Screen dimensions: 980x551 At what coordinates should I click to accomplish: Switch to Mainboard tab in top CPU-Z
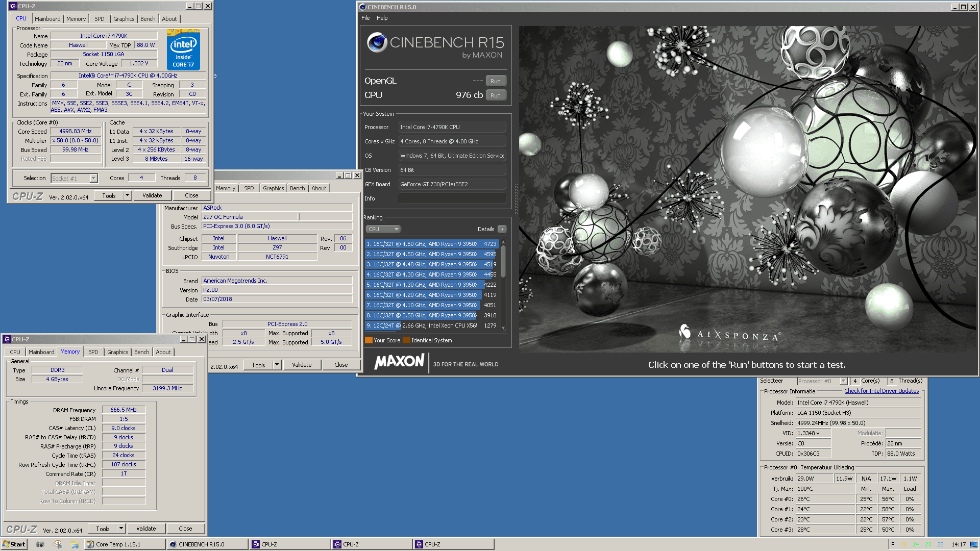pos(47,19)
